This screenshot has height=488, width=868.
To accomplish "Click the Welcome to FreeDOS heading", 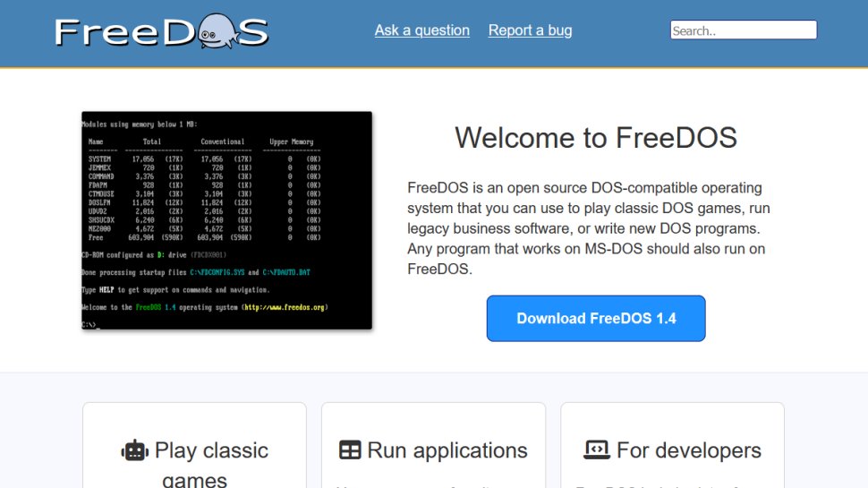I will [596, 137].
